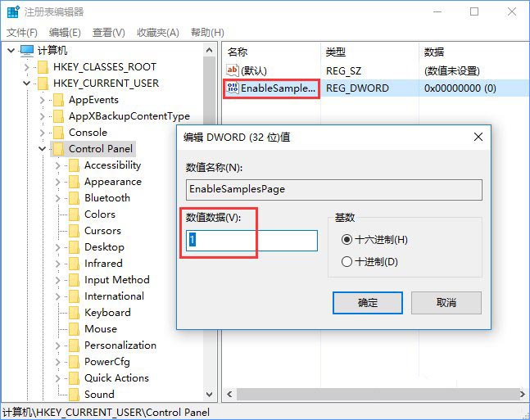Select the 十进制(D) decimal radio button
This screenshot has height=420, width=530.
[347, 262]
